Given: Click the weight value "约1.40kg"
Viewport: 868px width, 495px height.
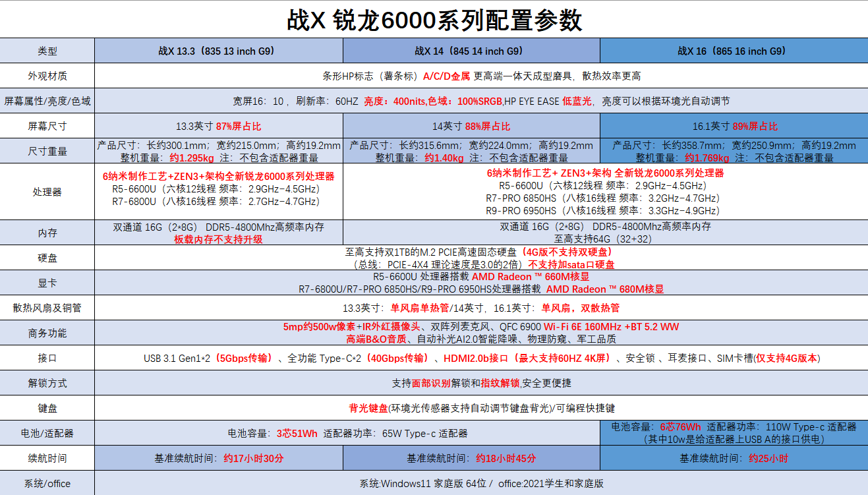Looking at the screenshot, I should click(444, 158).
